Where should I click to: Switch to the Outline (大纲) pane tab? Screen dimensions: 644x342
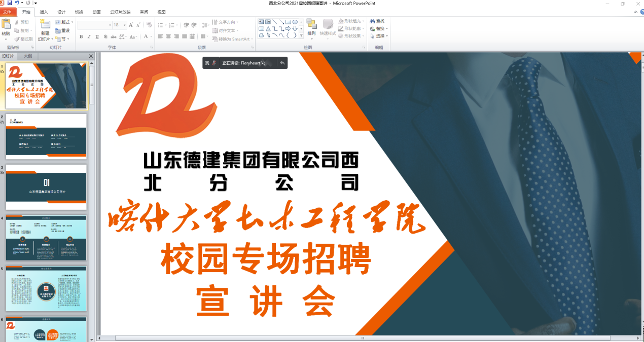click(28, 56)
